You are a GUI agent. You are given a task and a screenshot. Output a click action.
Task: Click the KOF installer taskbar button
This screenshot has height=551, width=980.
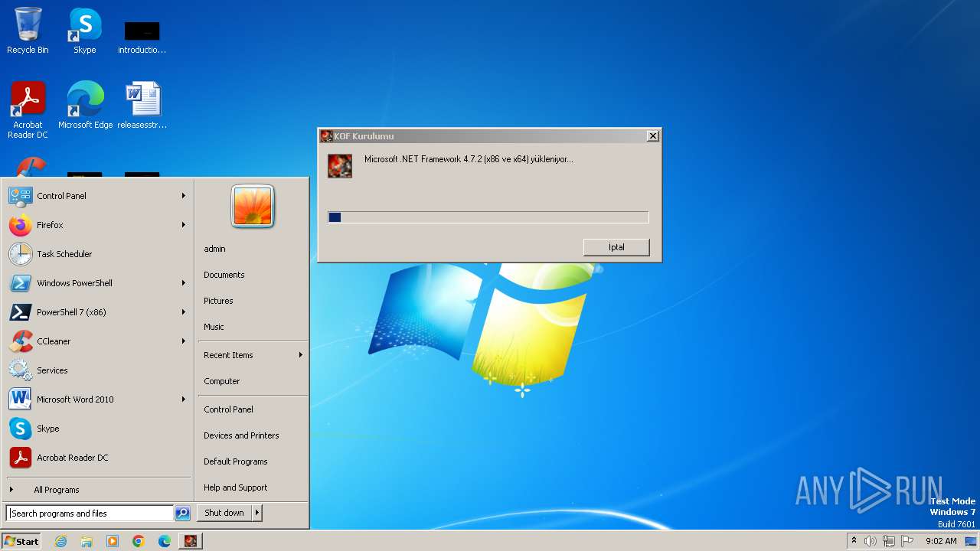pyautogui.click(x=191, y=541)
